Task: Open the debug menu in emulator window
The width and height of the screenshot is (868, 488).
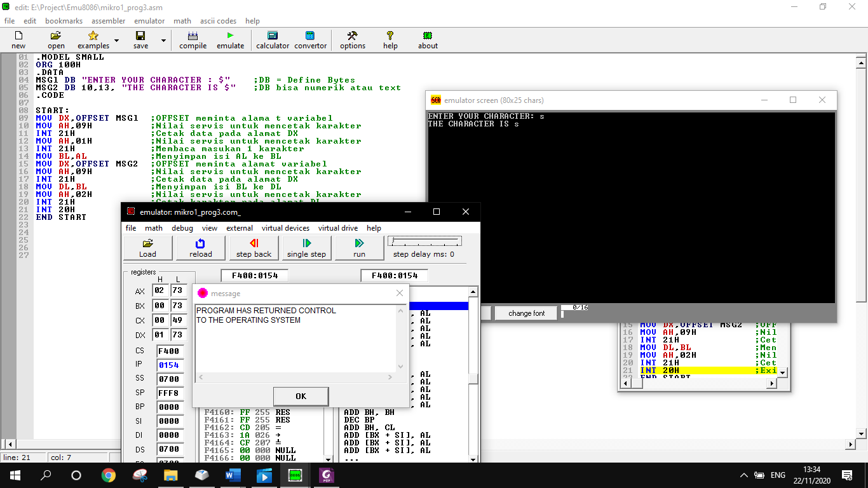Action: (182, 228)
